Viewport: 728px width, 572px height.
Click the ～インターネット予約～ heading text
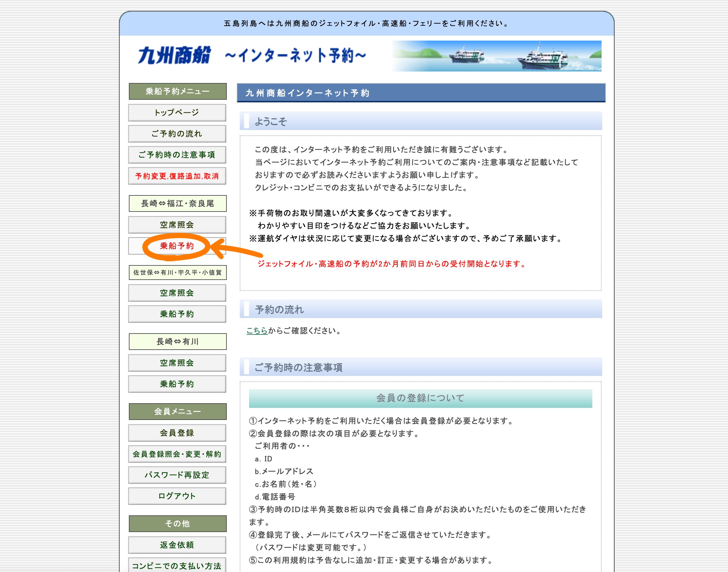tap(296, 55)
